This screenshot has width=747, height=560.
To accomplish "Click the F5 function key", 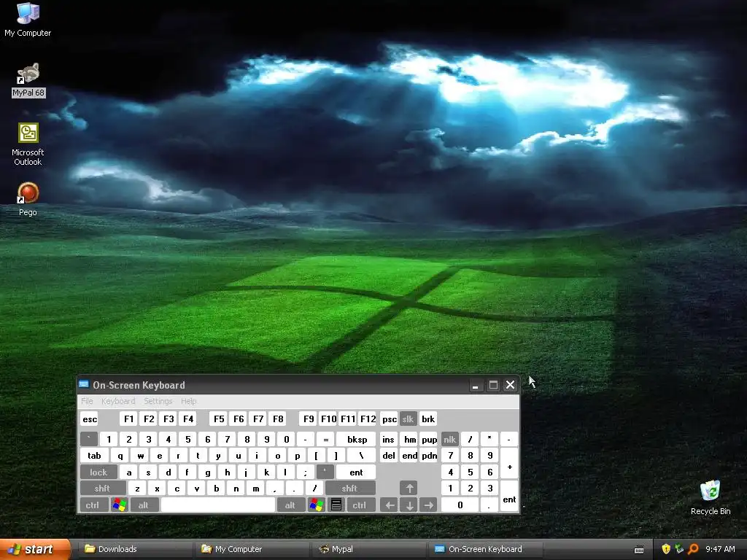I will pos(219,419).
